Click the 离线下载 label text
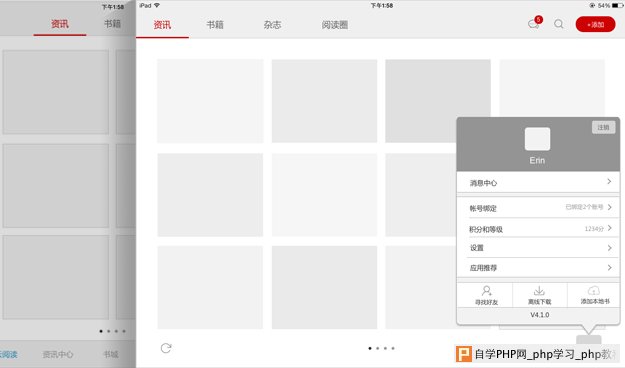Screen dimensions: 625x368 click(x=539, y=302)
